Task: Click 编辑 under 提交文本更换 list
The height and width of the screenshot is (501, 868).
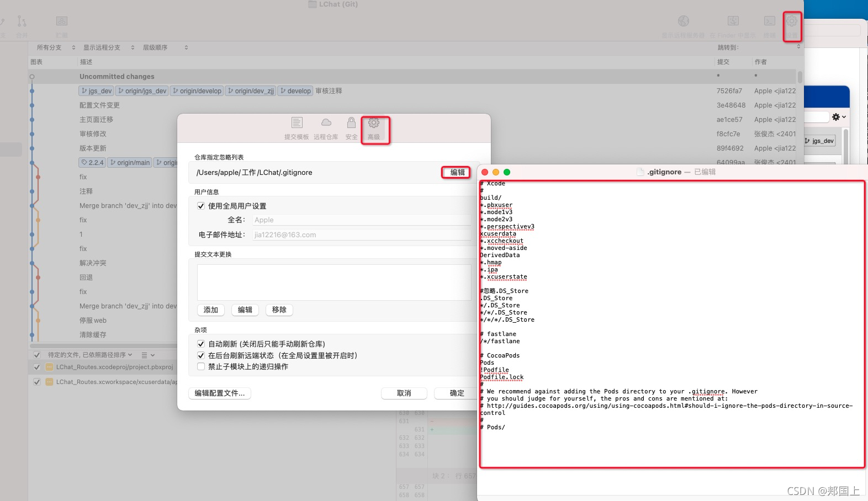Action: point(245,310)
